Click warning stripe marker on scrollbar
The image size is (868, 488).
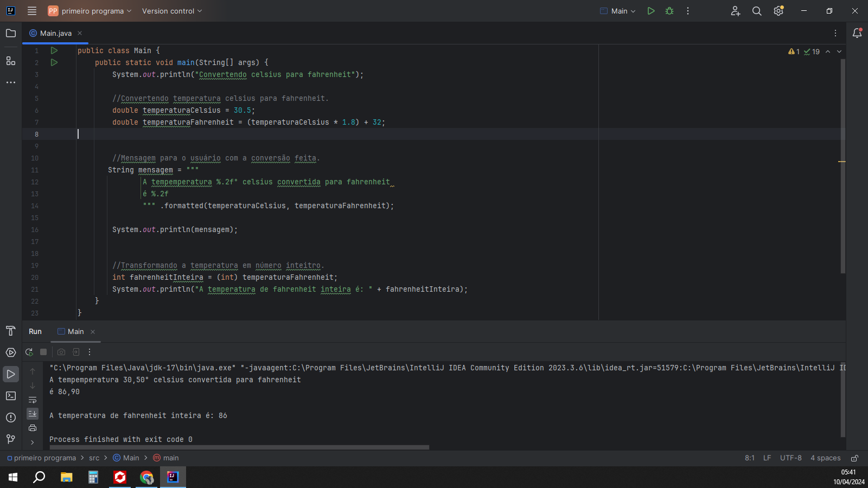842,162
